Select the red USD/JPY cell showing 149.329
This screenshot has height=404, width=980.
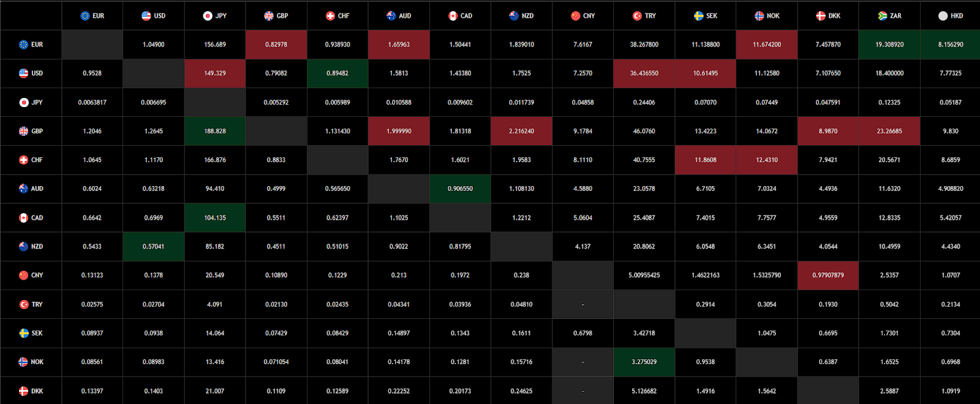[215, 73]
